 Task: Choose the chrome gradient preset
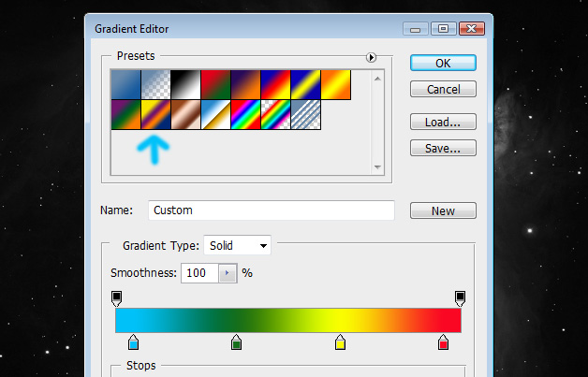(216, 115)
